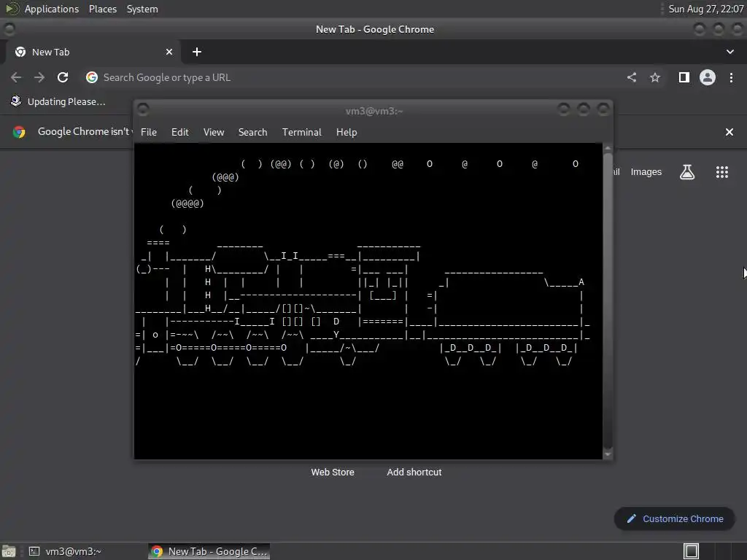Viewport: 747px width, 560px height.
Task: Click the Customize Chrome button
Action: 675,518
